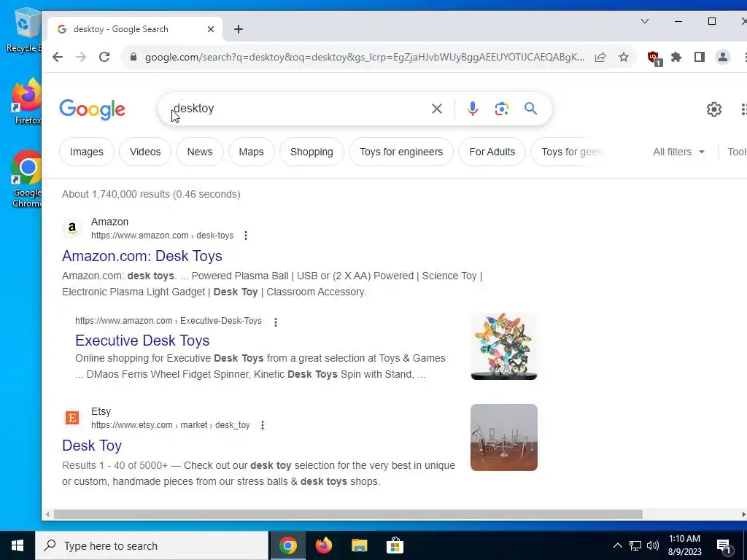
Task: Open File Explorer from the taskbar
Action: 360,545
